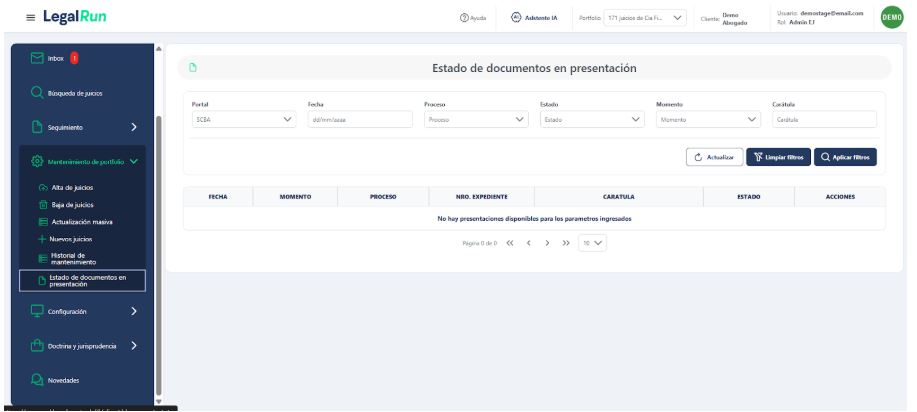Expand the Portal SCBA dropdown
Viewport: 917px width, 412px height.
pyautogui.click(x=243, y=119)
